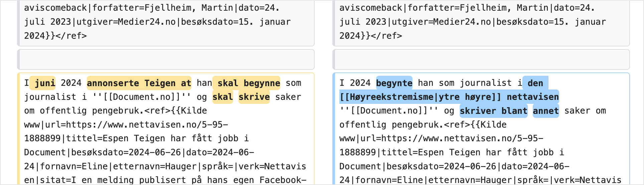Click the blue highlighted phrase "skriver blant"
644x185 pixels.
pos(493,111)
